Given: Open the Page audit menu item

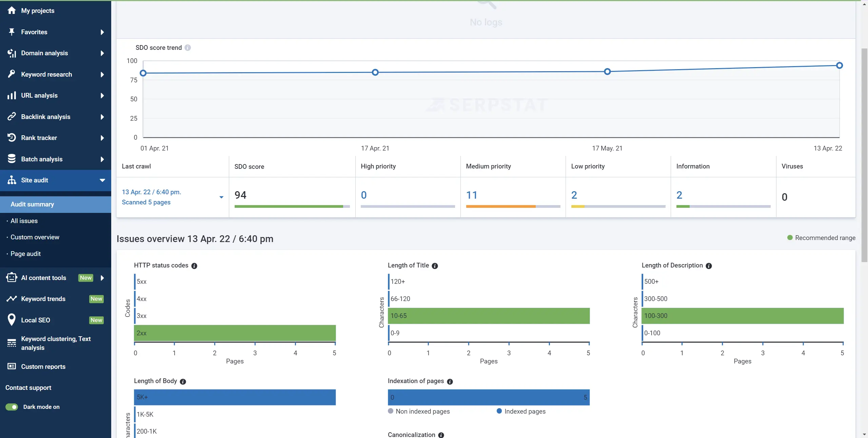Looking at the screenshot, I should pos(25,254).
